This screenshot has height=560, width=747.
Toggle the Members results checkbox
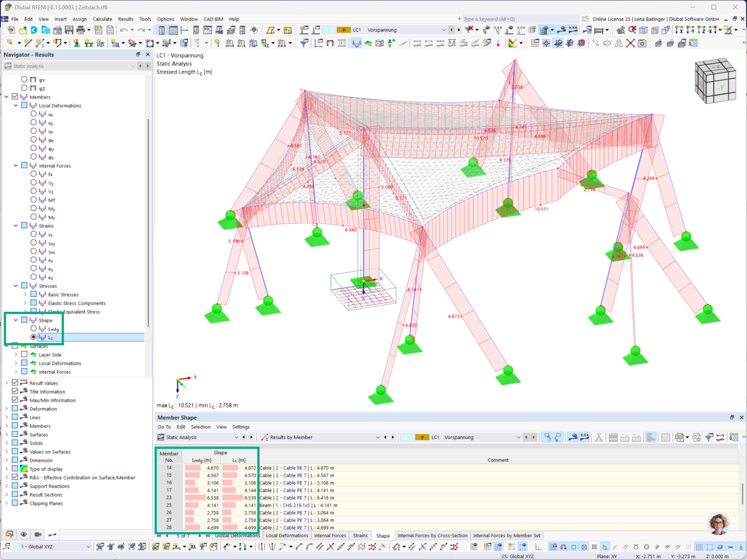(15, 97)
